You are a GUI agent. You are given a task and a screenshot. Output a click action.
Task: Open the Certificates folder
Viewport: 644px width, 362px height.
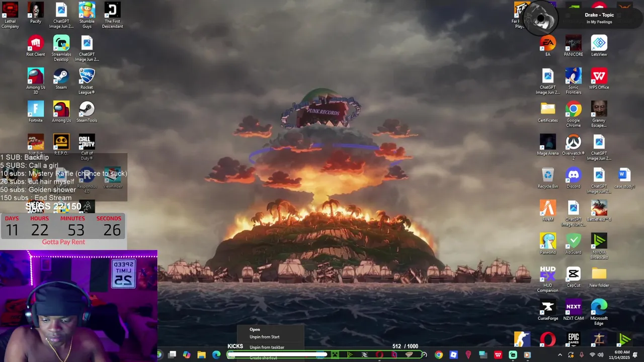pos(547,112)
